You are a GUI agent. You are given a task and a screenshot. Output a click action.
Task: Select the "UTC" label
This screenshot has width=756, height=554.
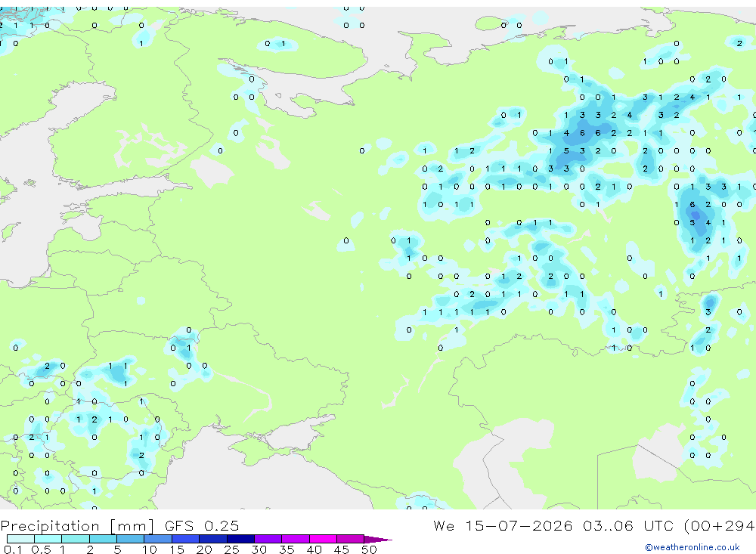pos(658,525)
